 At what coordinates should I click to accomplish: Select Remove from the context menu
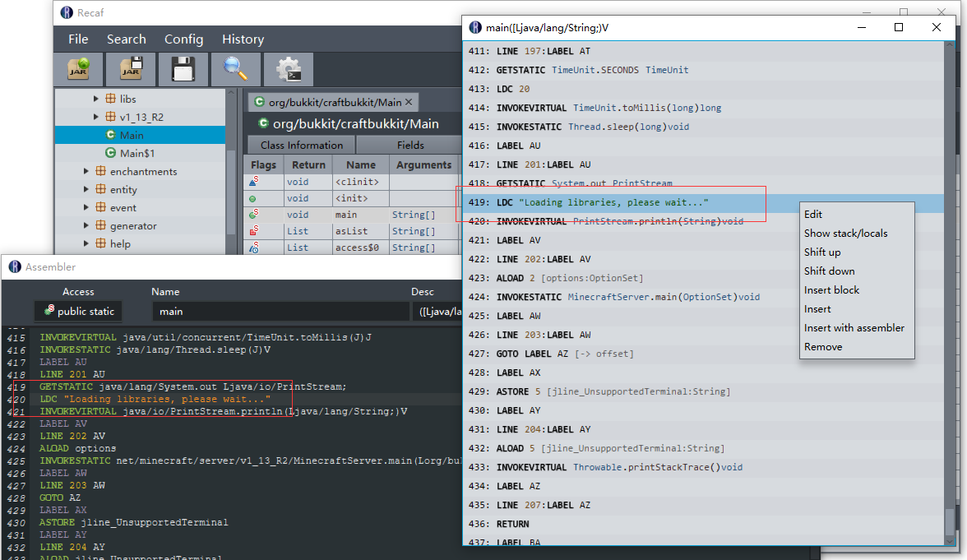pos(824,346)
